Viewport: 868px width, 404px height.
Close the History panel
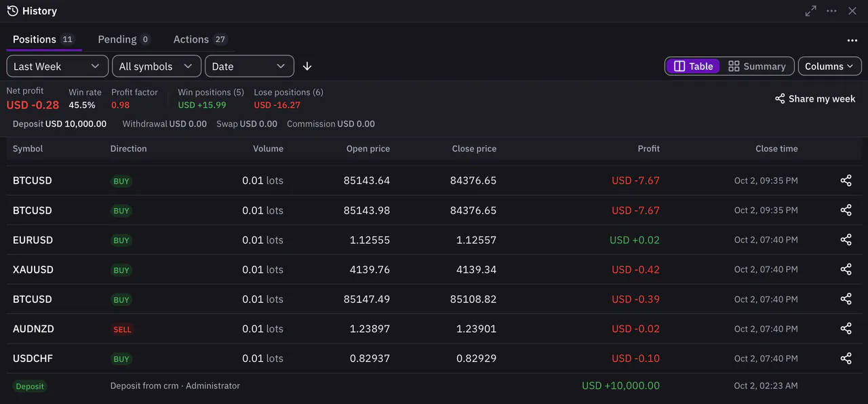(x=852, y=11)
